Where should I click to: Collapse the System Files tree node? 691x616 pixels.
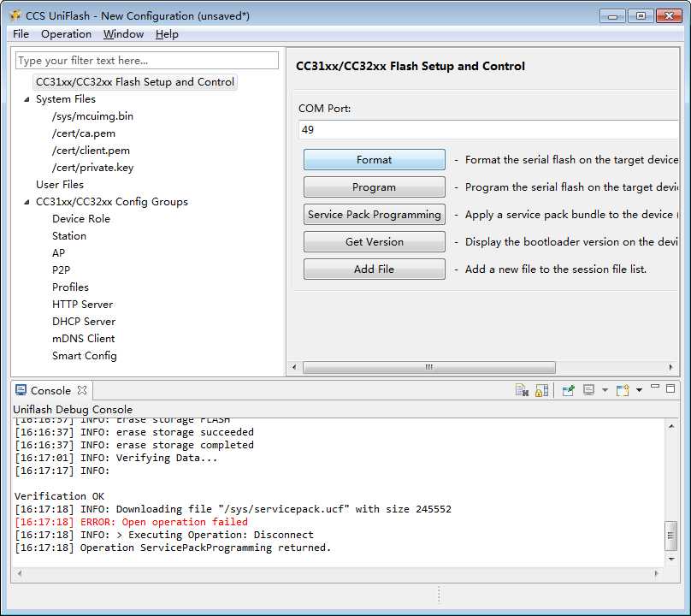pyautogui.click(x=27, y=99)
